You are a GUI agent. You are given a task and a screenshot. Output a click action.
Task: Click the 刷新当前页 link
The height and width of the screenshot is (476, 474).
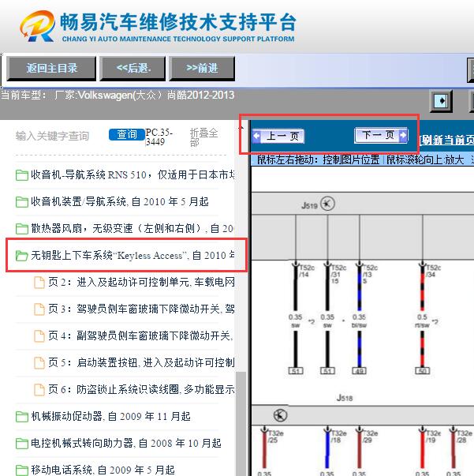click(x=446, y=140)
